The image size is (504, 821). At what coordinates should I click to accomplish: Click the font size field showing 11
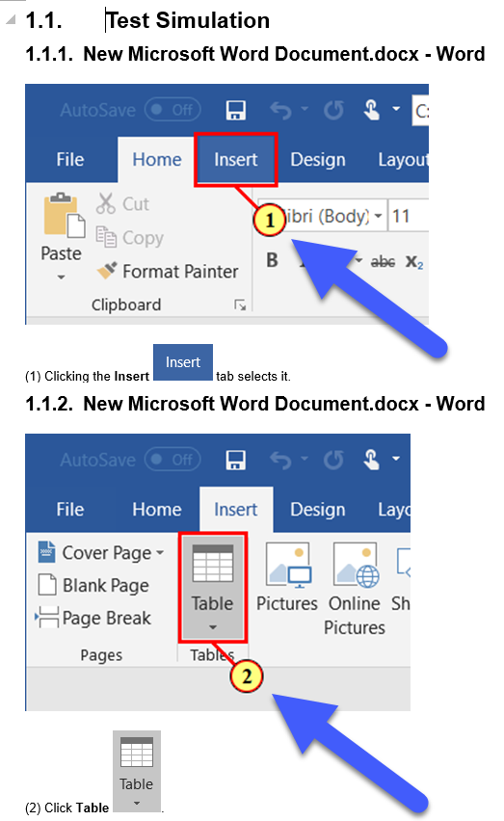point(409,216)
